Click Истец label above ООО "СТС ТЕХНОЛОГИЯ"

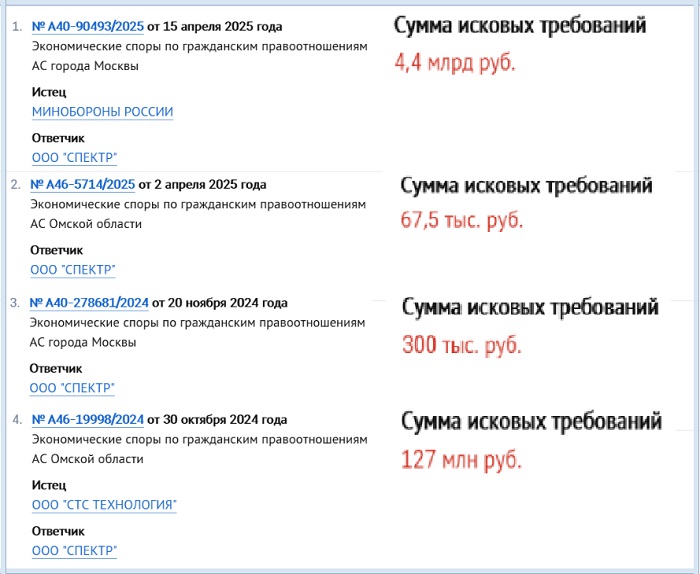pyautogui.click(x=49, y=485)
